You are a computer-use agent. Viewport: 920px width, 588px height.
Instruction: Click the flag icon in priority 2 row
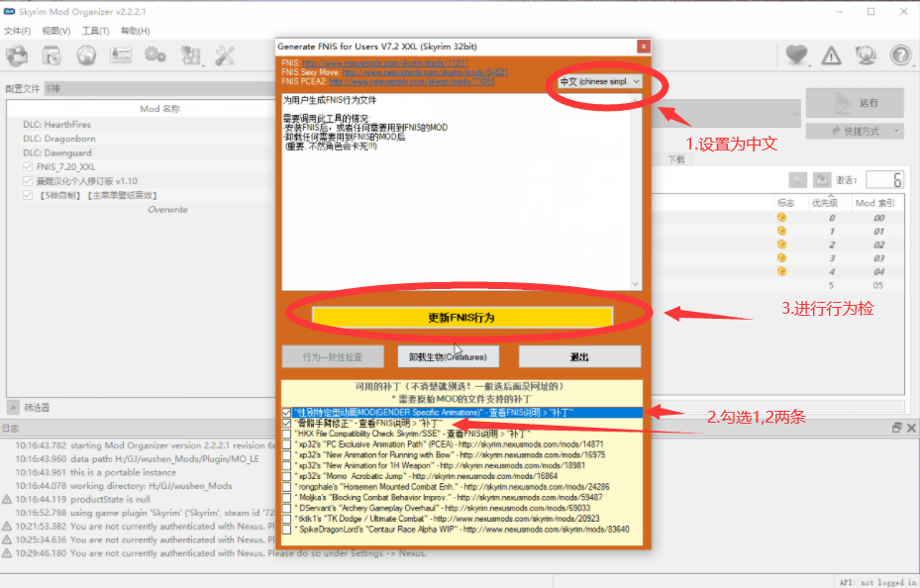(x=781, y=245)
